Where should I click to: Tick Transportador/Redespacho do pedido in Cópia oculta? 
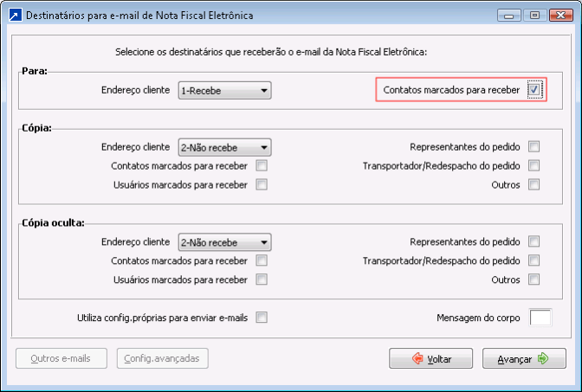534,260
